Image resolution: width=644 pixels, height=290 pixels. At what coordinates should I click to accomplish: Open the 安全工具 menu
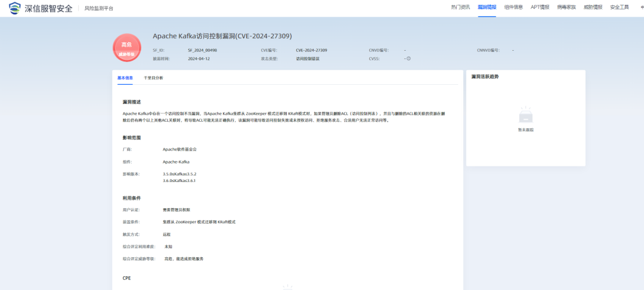coord(620,7)
